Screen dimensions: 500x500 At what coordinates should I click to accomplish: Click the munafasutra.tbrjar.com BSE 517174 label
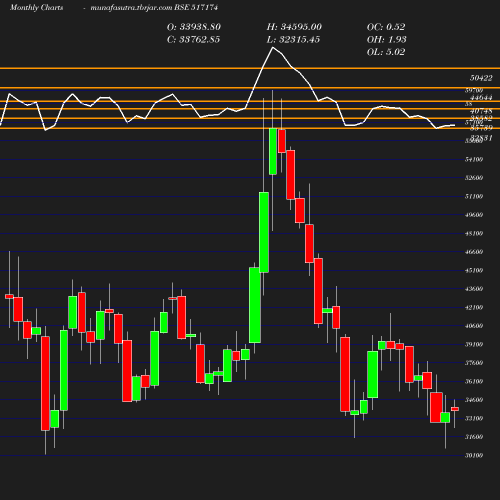point(154,8)
